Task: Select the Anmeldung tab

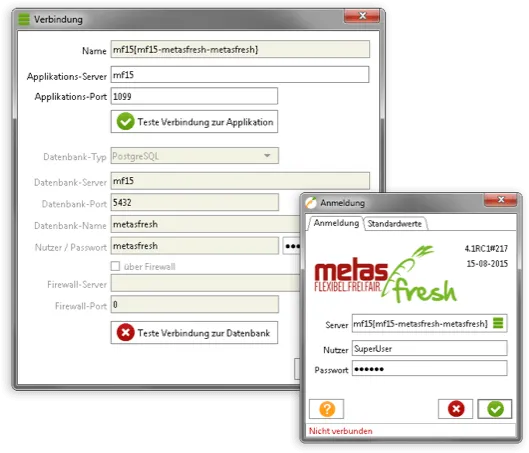Action: coord(336,223)
